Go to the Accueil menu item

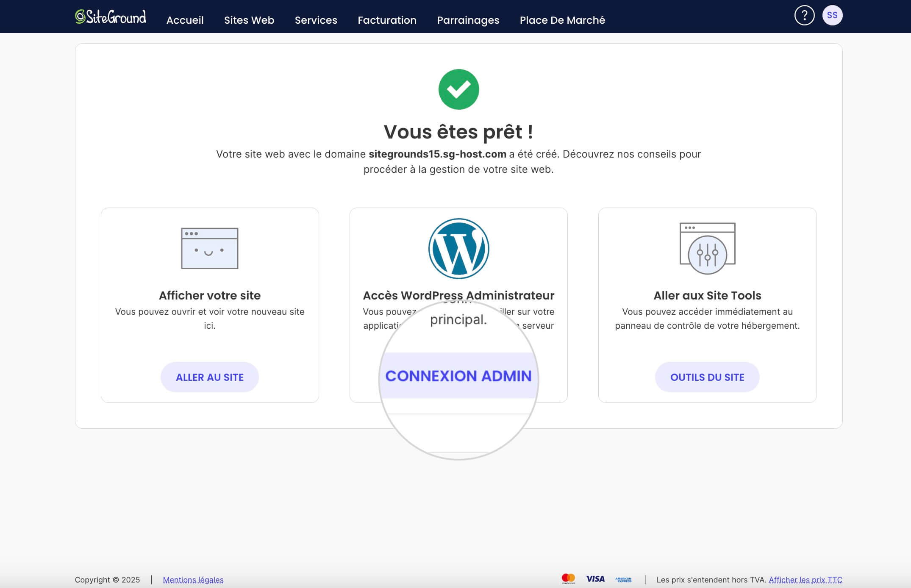click(x=185, y=20)
